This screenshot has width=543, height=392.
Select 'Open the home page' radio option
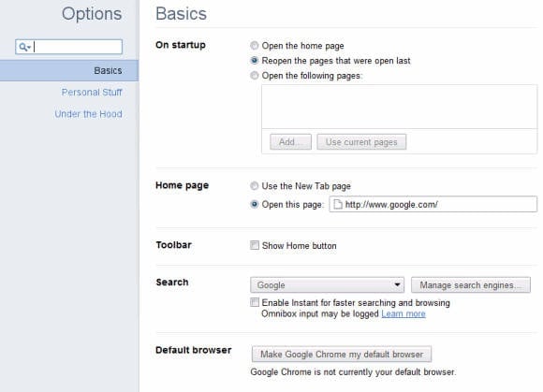click(255, 45)
